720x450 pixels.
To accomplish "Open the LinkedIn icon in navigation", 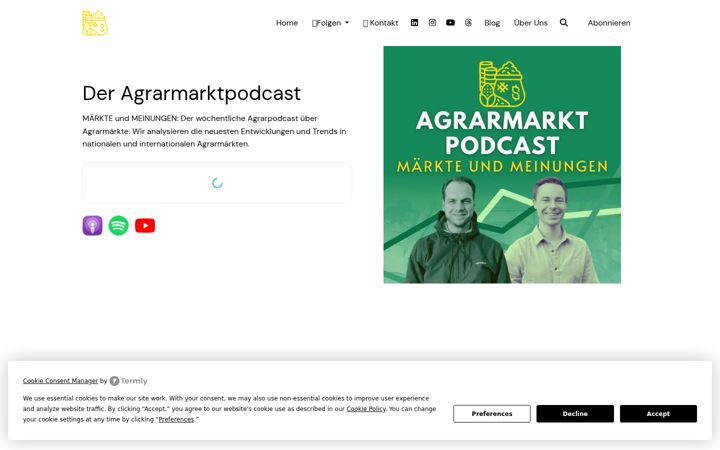I will 414,22.
